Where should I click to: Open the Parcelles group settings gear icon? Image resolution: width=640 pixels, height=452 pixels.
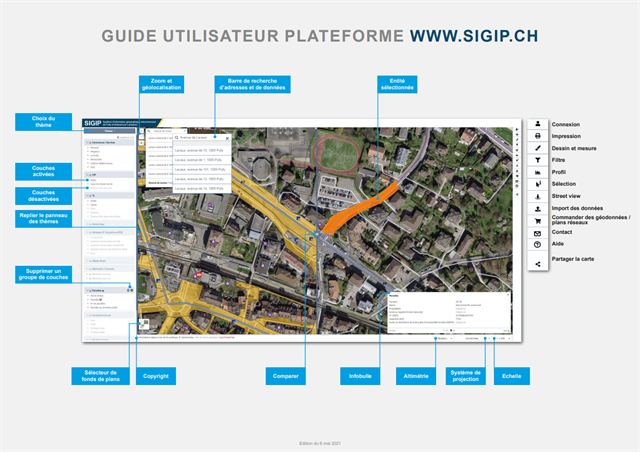click(132, 290)
